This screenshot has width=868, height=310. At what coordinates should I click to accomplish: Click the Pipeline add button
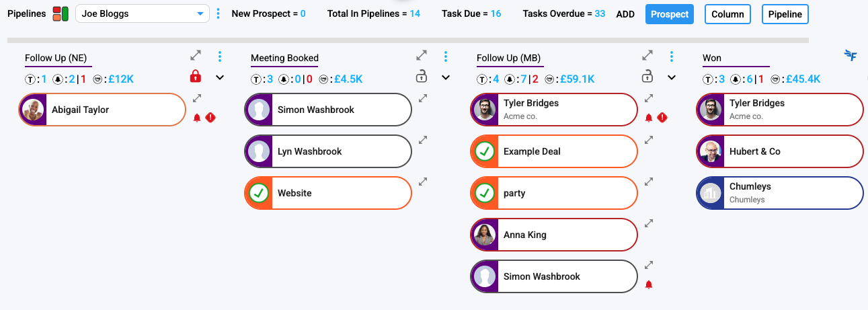click(785, 14)
